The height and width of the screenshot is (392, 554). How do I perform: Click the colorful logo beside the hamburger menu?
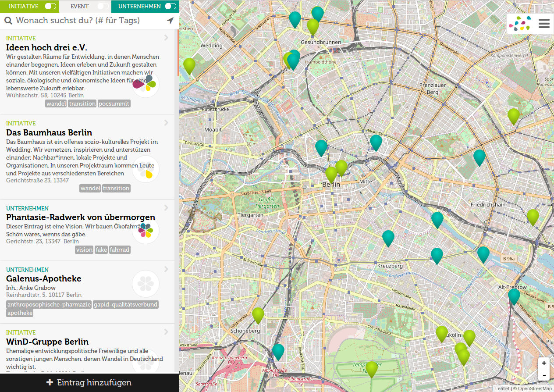[x=519, y=24]
